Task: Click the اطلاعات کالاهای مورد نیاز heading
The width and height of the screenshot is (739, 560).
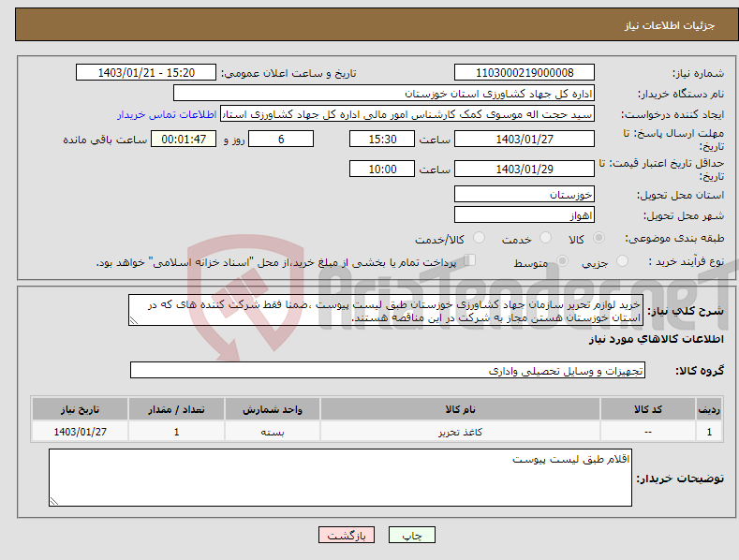Action: click(656, 339)
